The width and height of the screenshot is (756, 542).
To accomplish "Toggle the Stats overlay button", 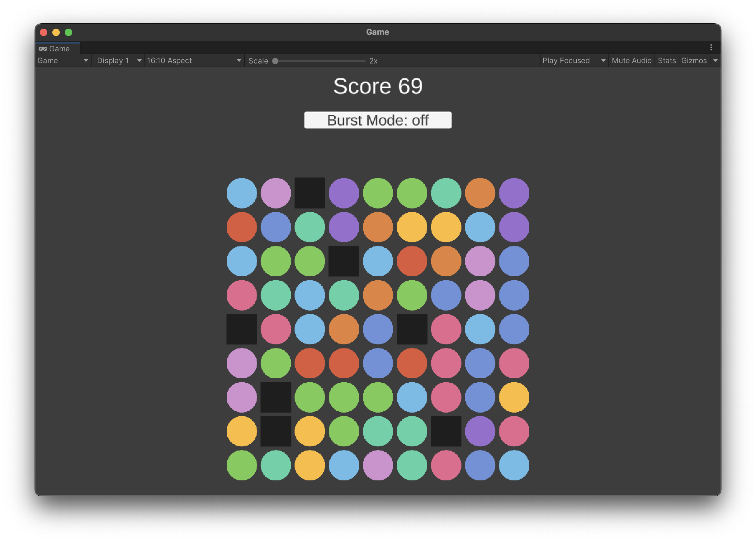I will (x=666, y=61).
